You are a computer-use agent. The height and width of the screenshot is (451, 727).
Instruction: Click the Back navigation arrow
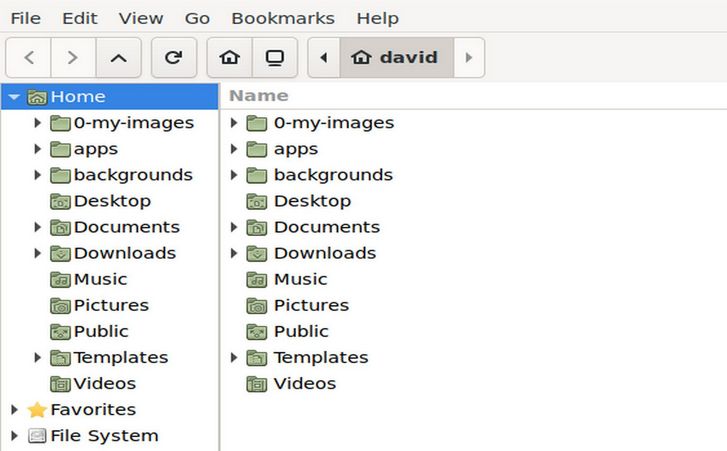point(28,58)
